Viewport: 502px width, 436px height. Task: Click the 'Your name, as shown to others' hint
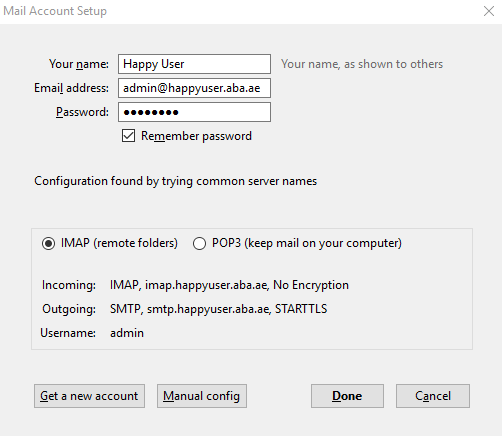pyautogui.click(x=362, y=64)
